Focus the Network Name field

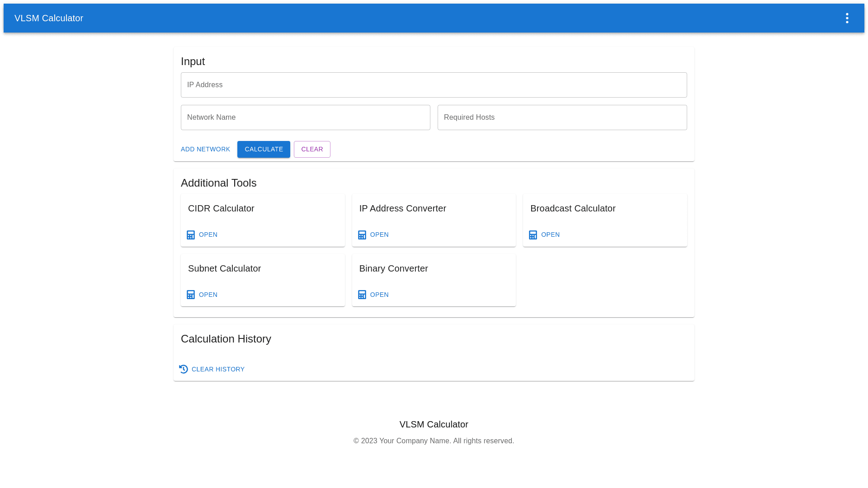pyautogui.click(x=305, y=117)
